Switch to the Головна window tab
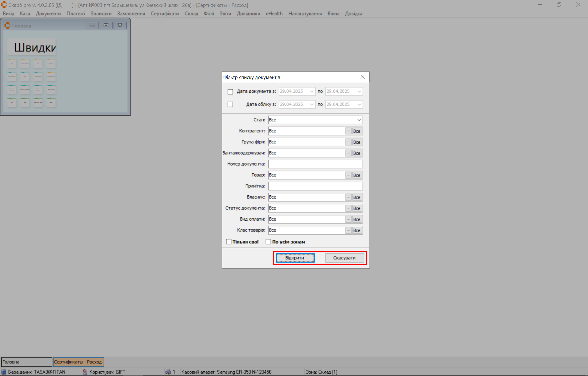This screenshot has width=588, height=376. 26,362
